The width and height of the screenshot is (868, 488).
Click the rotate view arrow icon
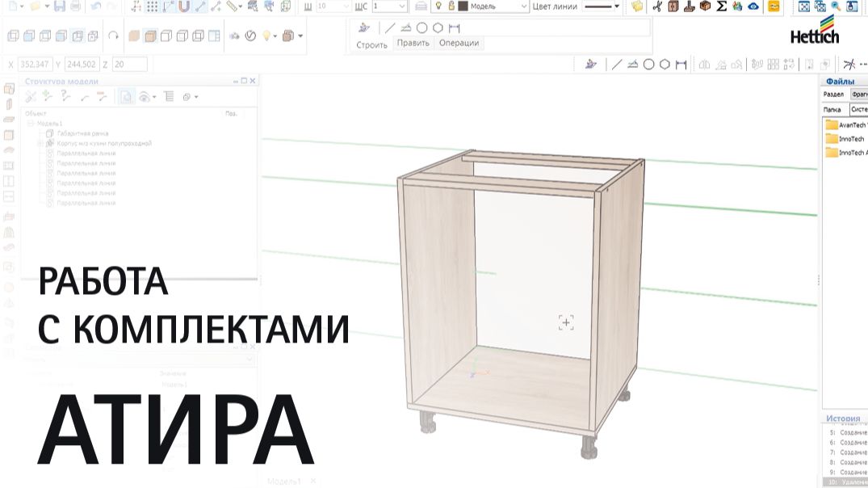(113, 36)
